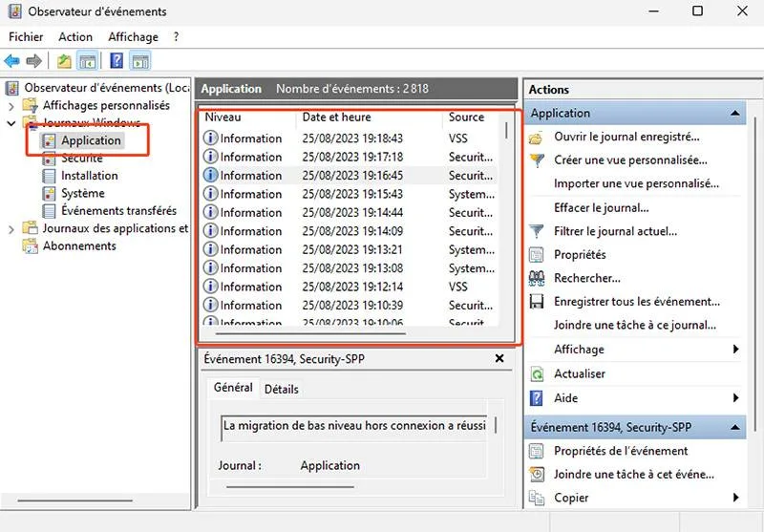Click the Installation log icon in tree

pyautogui.click(x=49, y=176)
